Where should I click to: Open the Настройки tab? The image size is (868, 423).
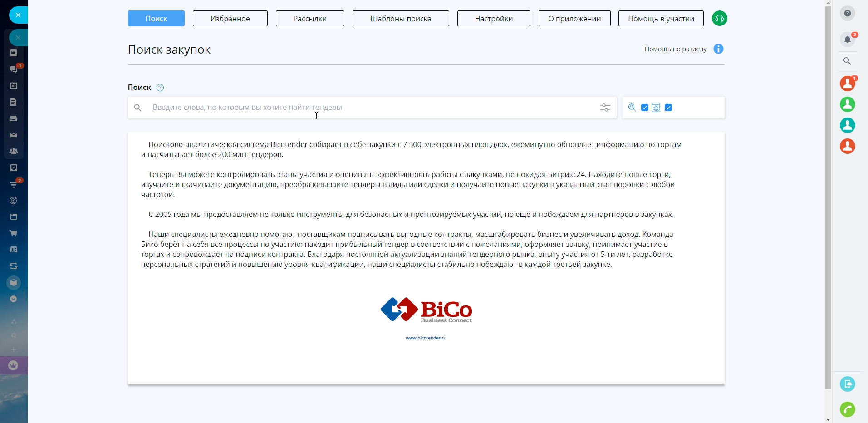pyautogui.click(x=494, y=19)
